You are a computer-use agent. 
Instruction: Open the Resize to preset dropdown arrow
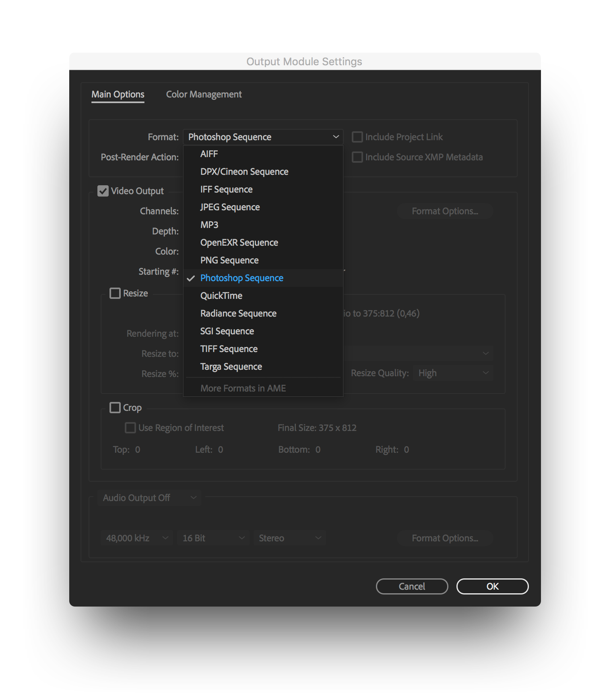click(x=486, y=353)
